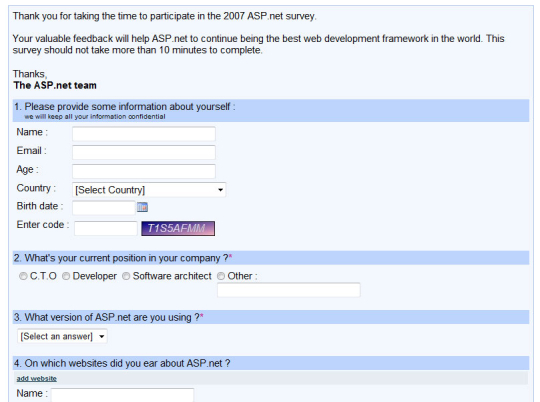The height and width of the screenshot is (402, 540).
Task: Select Software architect radio button
Action: (126, 276)
